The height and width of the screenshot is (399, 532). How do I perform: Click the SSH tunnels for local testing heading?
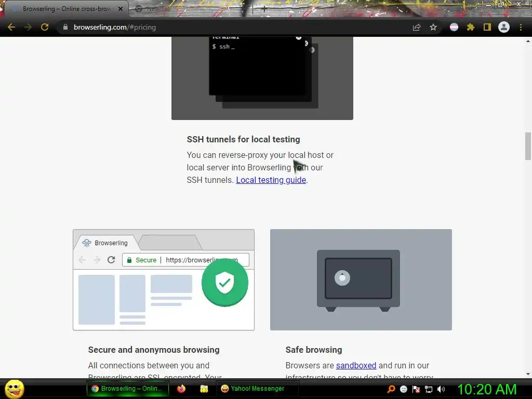click(243, 139)
